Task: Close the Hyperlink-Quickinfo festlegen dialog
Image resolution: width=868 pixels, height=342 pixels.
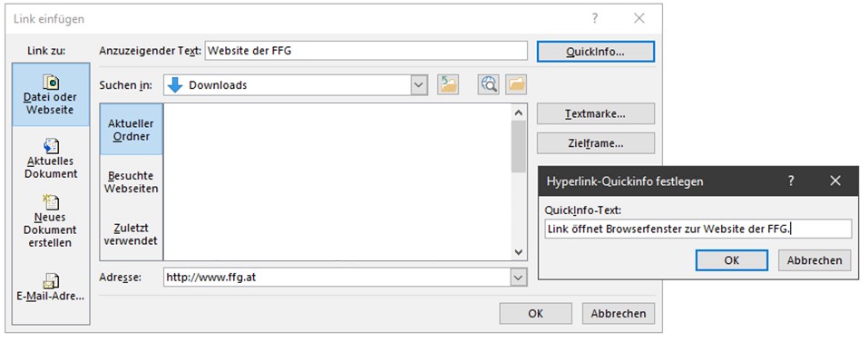Action: [835, 181]
